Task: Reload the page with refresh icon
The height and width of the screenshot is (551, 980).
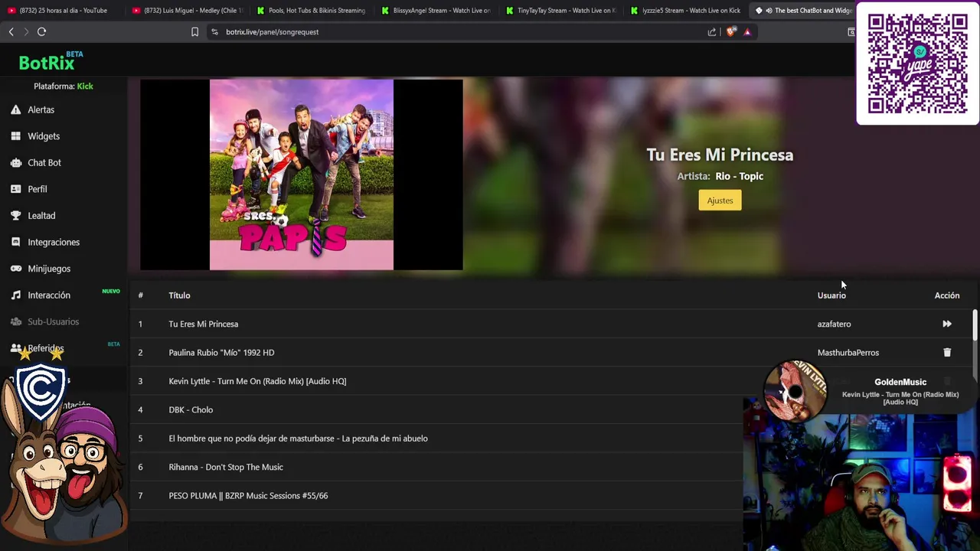Action: [x=41, y=31]
